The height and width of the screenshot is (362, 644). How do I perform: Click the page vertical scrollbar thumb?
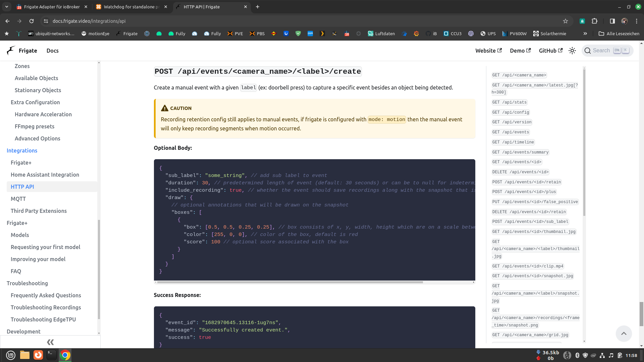click(x=641, y=313)
